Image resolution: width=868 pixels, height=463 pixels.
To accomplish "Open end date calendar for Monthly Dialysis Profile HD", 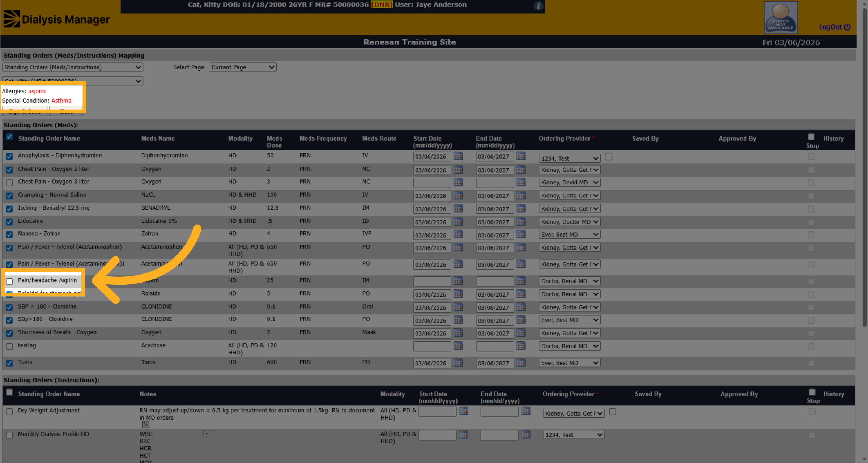I will click(526, 434).
